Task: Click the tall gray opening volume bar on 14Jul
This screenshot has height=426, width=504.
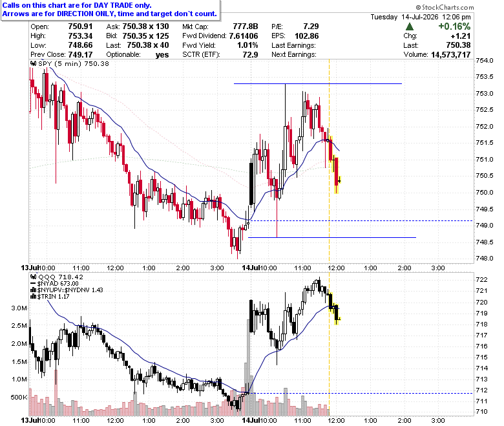Action: click(248, 367)
